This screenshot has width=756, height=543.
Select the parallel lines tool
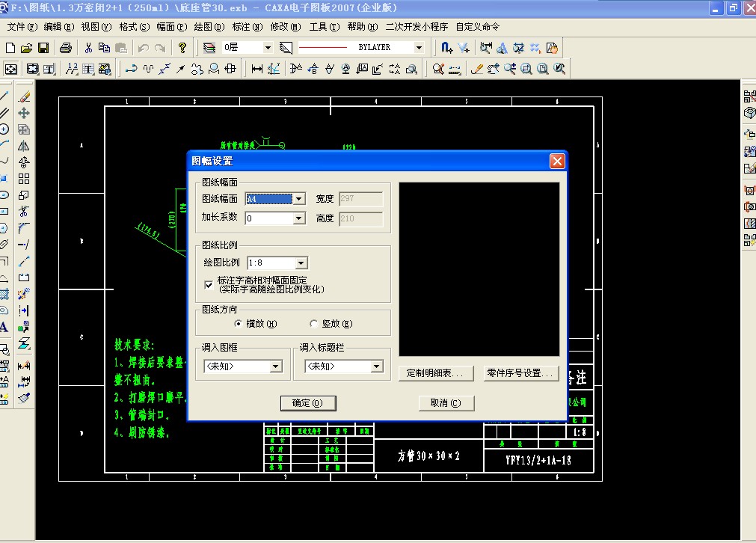[4, 113]
